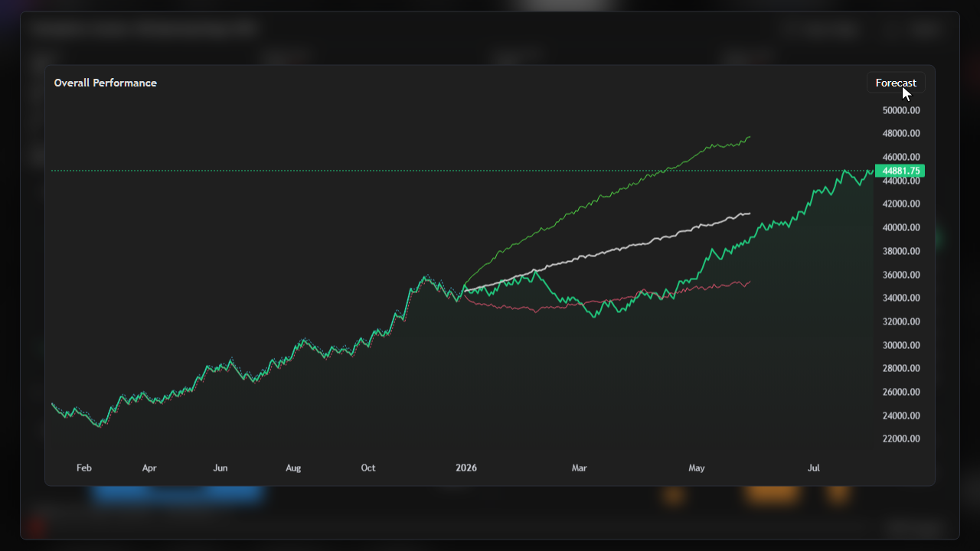980x551 pixels.
Task: Click the Apr label on time axis
Action: (149, 468)
